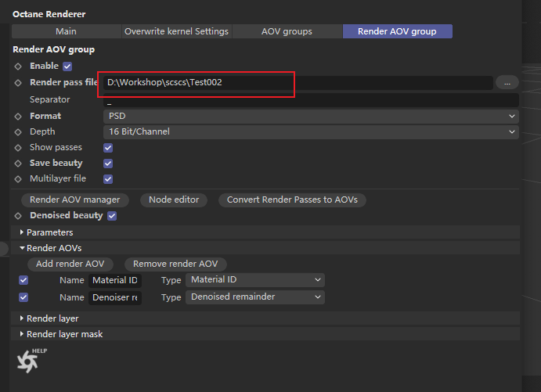Screen dimensions: 541x392
Task: Click keyframe diamond next to Enable
Action: 18,67
